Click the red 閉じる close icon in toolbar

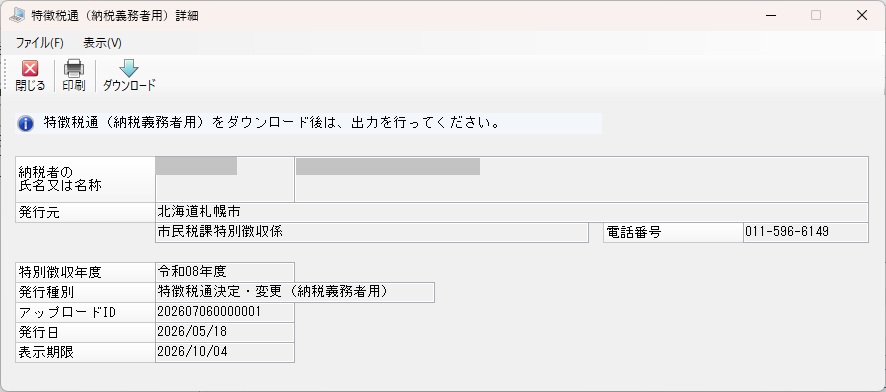click(x=30, y=68)
